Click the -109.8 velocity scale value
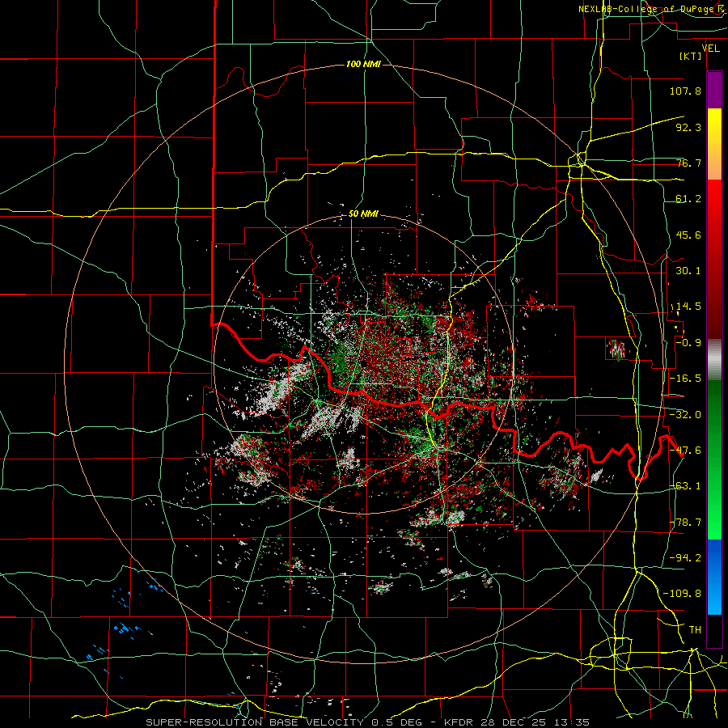The image size is (728, 728). (x=682, y=594)
